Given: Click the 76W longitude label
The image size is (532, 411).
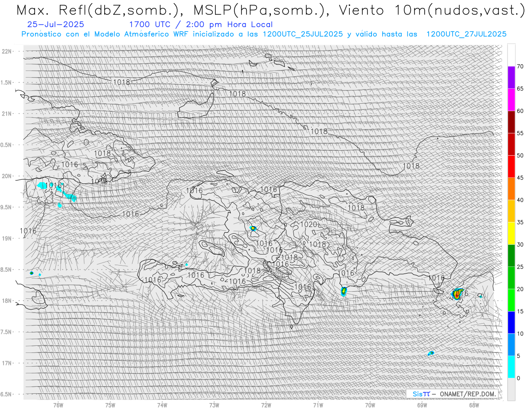Looking at the screenshot, I should point(58,404).
